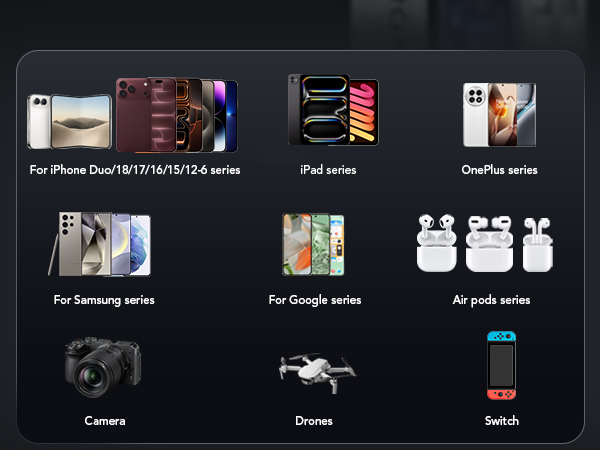Image resolution: width=600 pixels, height=450 pixels.
Task: Click the 'Camera' label
Action: tap(105, 421)
